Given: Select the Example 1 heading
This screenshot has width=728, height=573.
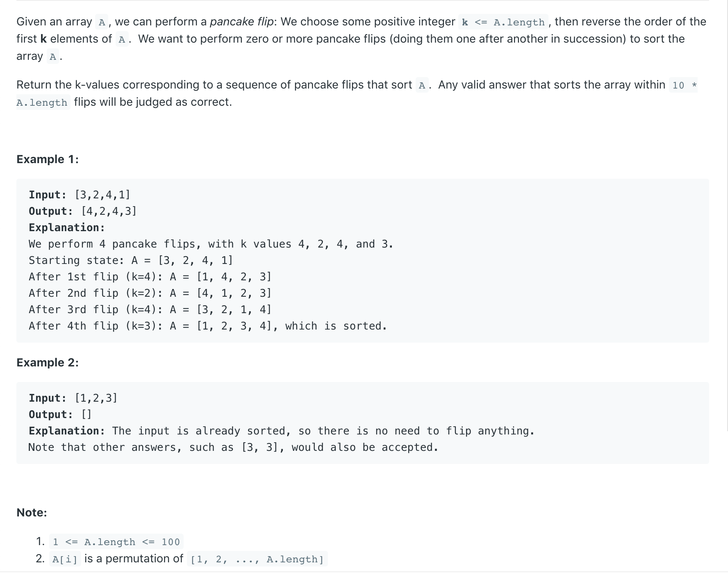Looking at the screenshot, I should coord(48,159).
